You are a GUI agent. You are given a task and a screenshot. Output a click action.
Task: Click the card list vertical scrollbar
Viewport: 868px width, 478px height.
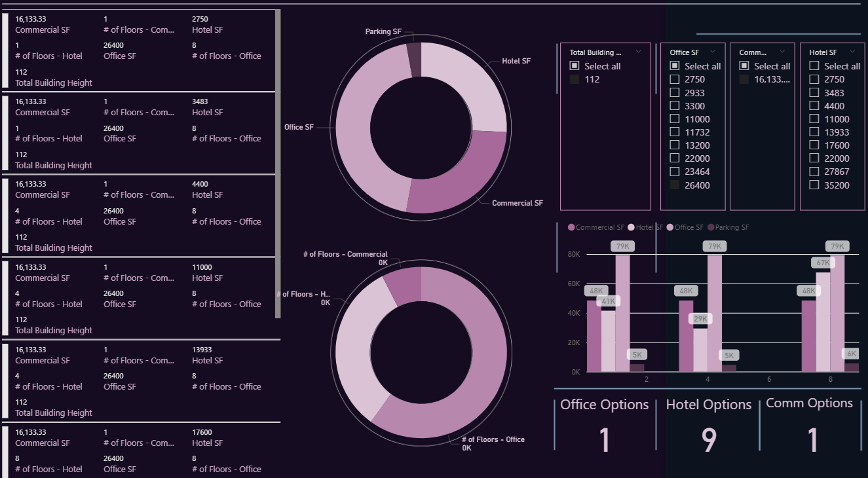[278, 164]
